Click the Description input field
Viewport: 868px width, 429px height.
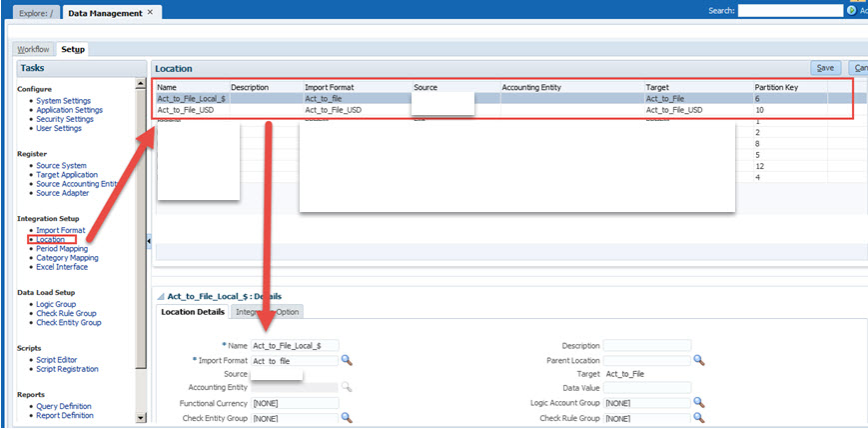click(646, 346)
